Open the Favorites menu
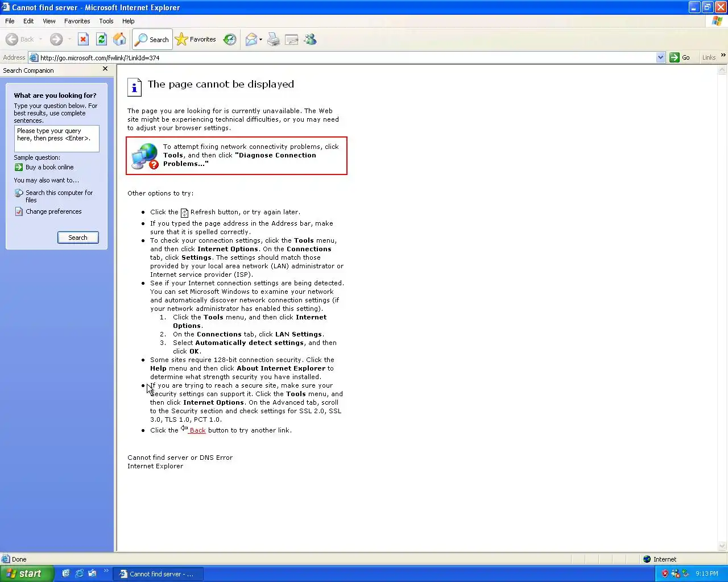Screen dimensions: 728x582 77,21
